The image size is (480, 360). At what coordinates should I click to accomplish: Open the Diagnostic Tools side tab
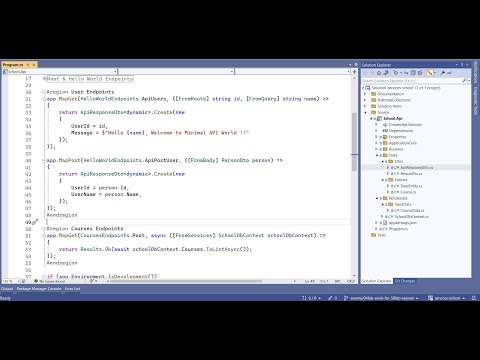(x=475, y=101)
